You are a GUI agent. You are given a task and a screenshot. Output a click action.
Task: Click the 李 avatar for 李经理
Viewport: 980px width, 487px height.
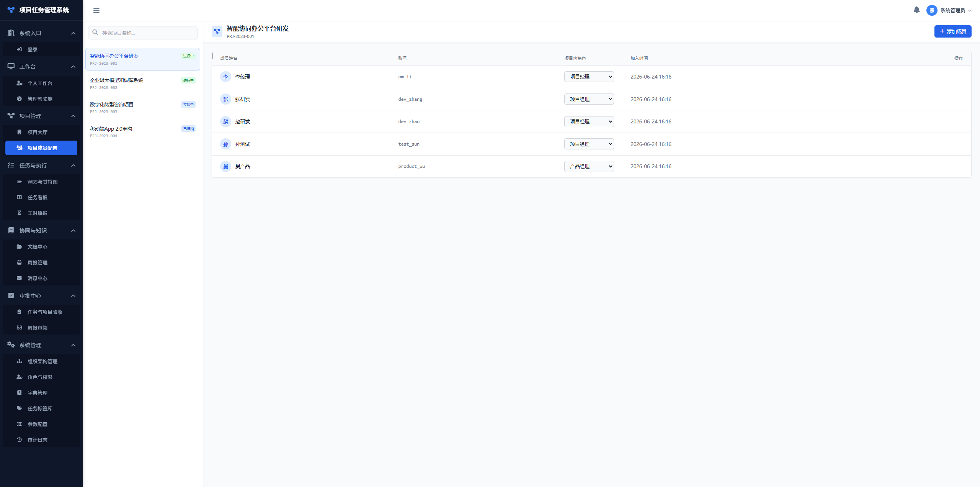225,77
